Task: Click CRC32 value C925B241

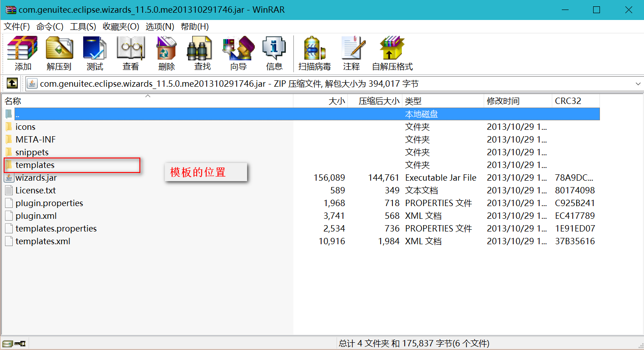Action: click(575, 203)
